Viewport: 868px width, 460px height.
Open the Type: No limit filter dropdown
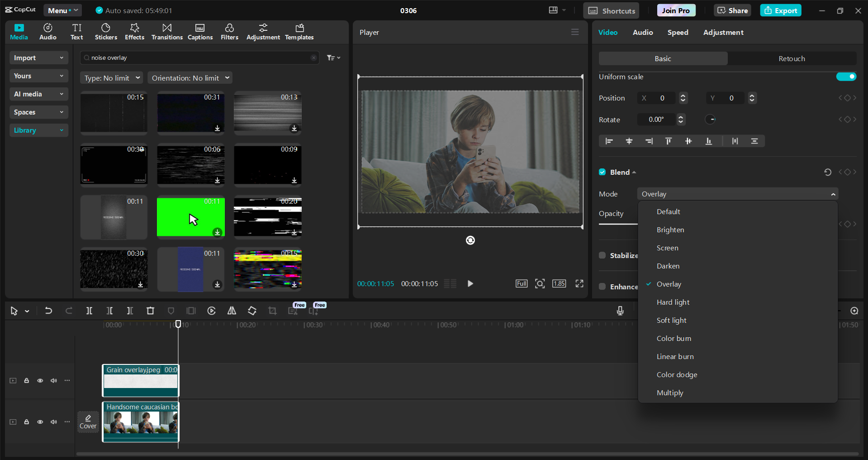[111, 77]
